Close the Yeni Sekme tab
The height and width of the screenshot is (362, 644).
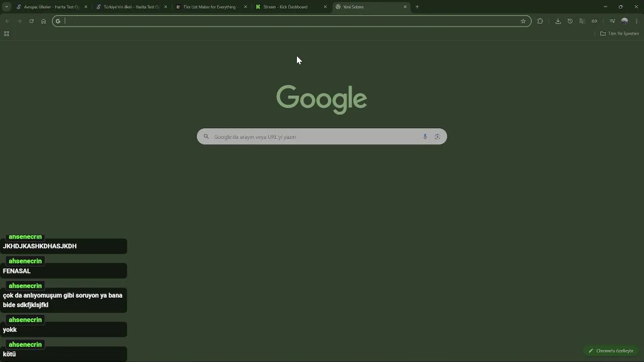pyautogui.click(x=405, y=7)
